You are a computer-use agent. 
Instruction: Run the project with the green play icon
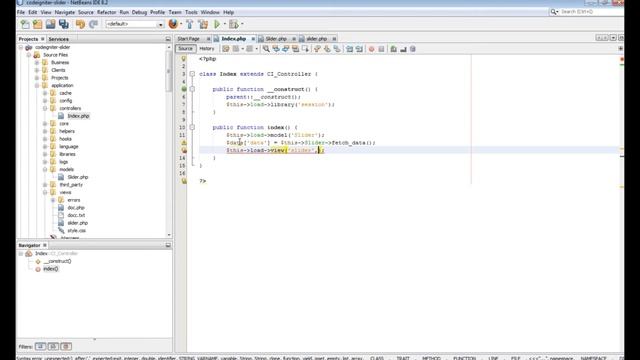click(217, 24)
